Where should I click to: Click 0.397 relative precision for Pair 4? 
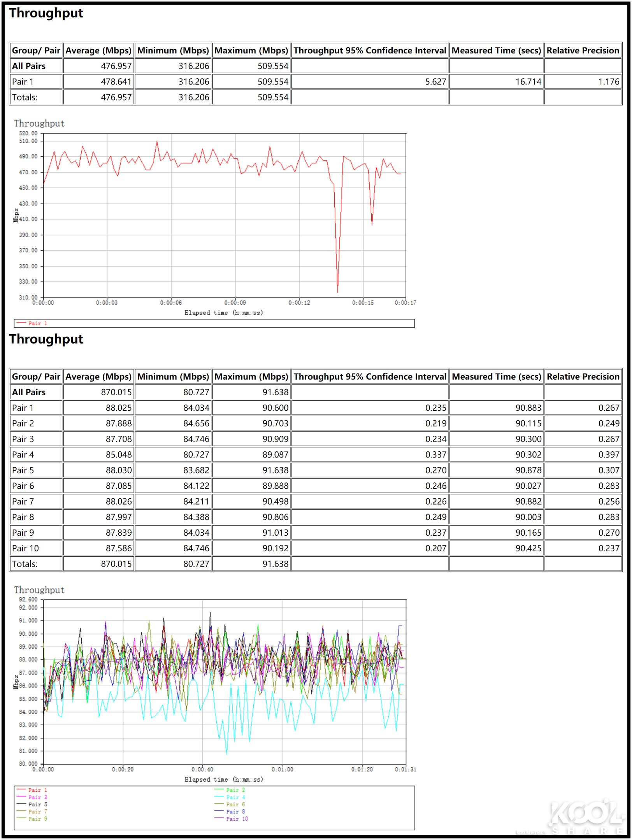pos(583,454)
